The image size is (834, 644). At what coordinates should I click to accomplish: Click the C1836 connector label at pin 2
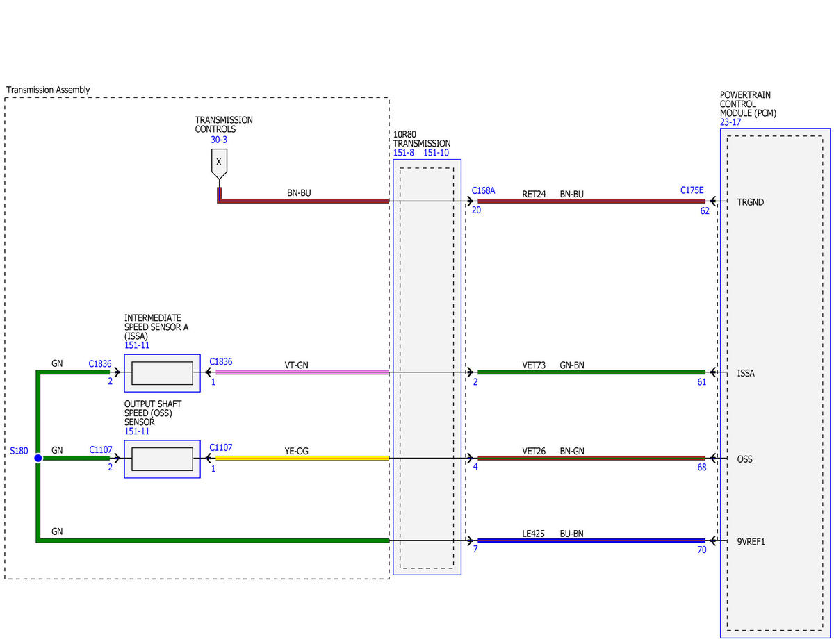100,363
